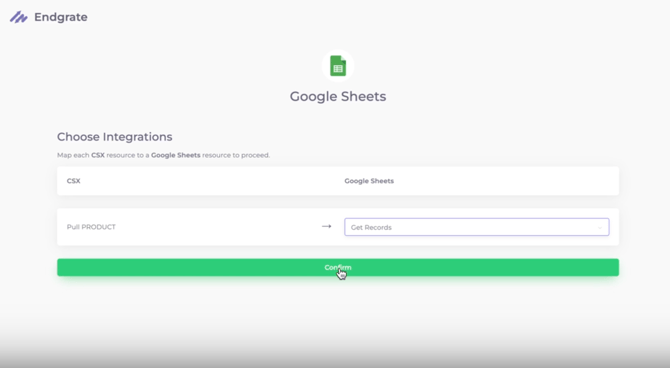The height and width of the screenshot is (368, 670).
Task: Click the green Confirm button
Action: click(x=338, y=268)
